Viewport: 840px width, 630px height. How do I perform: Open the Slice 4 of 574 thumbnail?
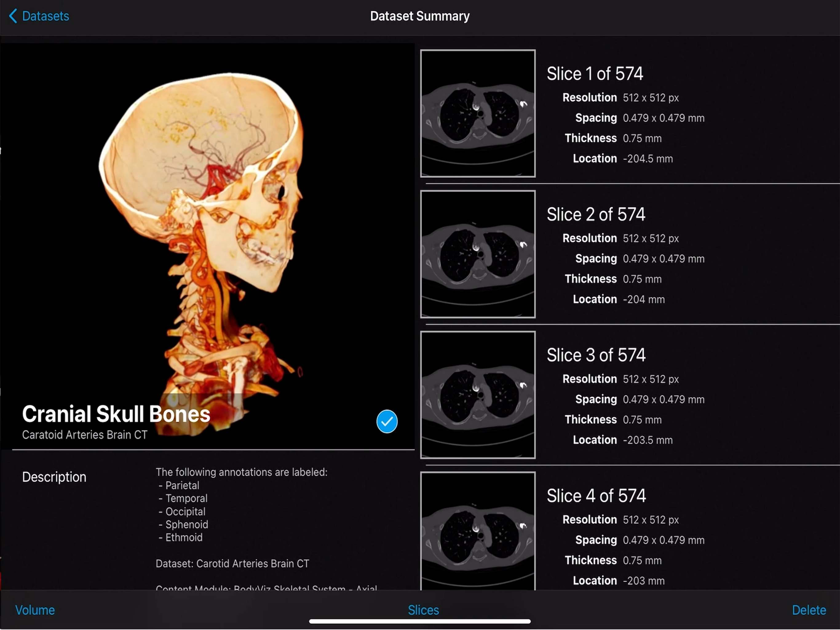click(478, 530)
